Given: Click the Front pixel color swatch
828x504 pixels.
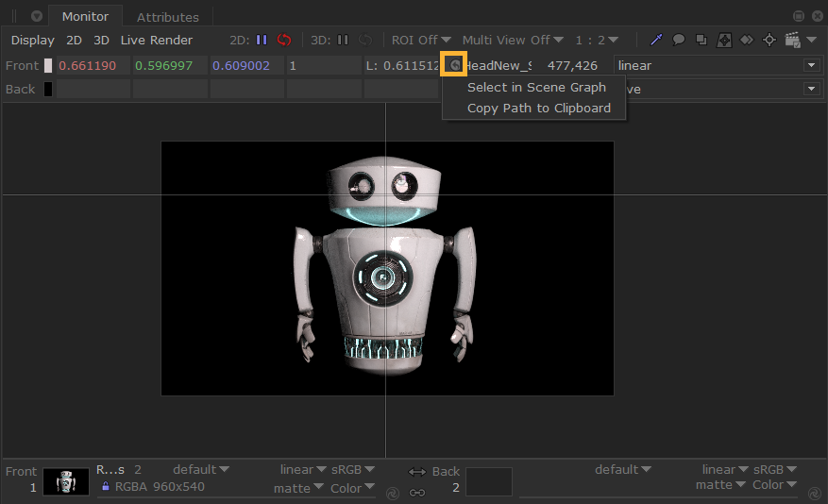Looking at the screenshot, I should 48,65.
